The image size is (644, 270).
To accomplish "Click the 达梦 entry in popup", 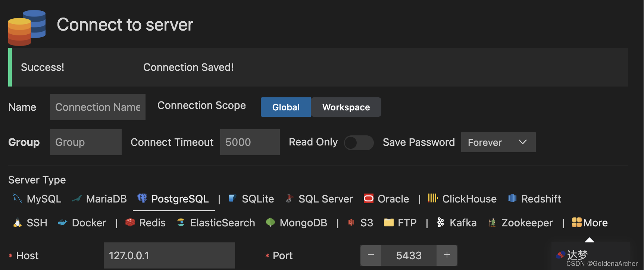I will pos(577,255).
